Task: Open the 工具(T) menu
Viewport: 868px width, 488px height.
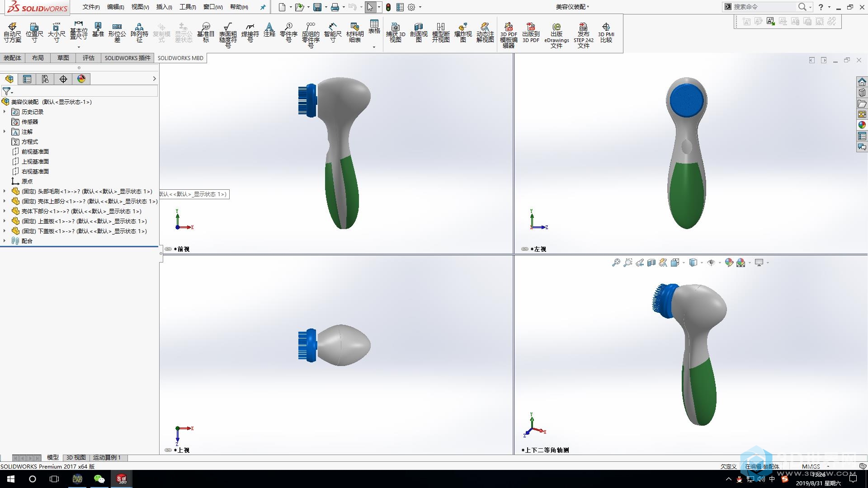Action: tap(188, 7)
